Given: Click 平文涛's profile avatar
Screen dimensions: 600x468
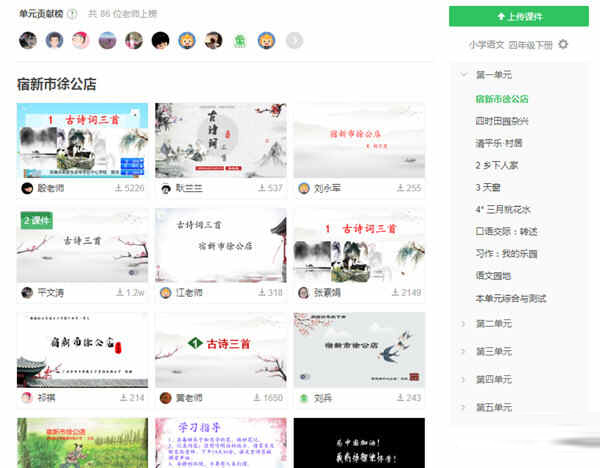Looking at the screenshot, I should [x=27, y=293].
